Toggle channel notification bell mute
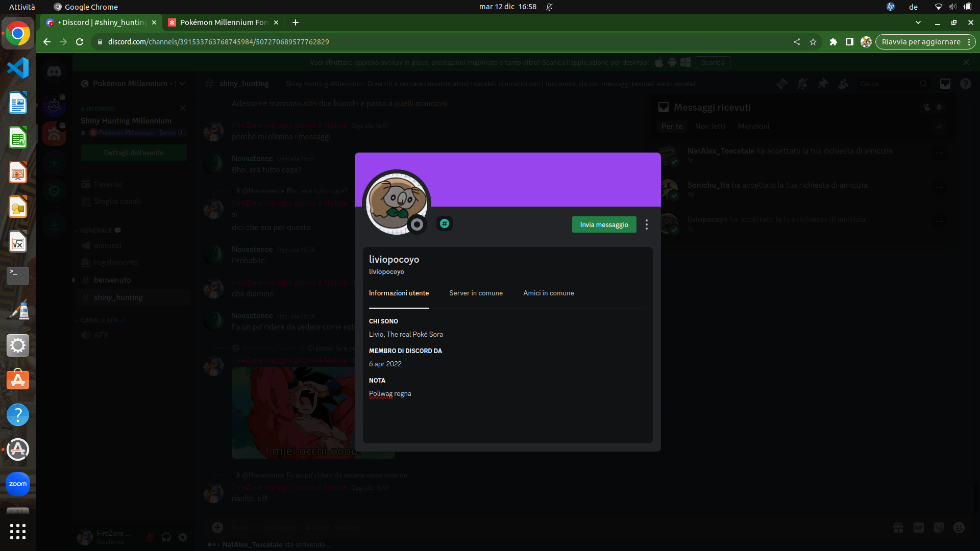The height and width of the screenshot is (551, 980). [802, 84]
